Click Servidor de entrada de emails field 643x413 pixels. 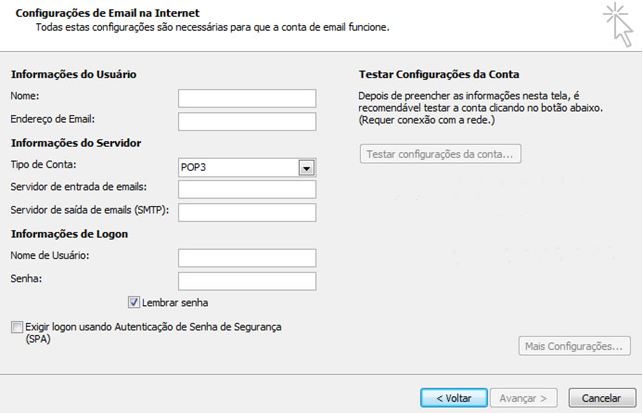(x=247, y=189)
